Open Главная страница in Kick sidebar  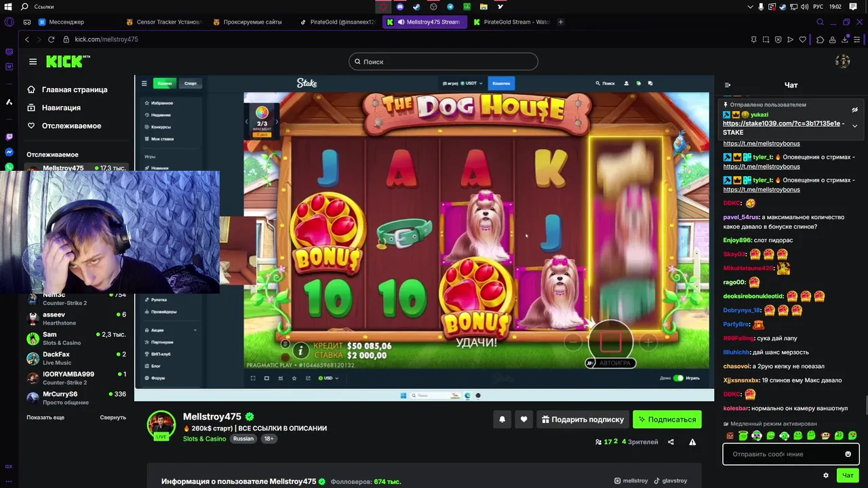pyautogui.click(x=68, y=89)
